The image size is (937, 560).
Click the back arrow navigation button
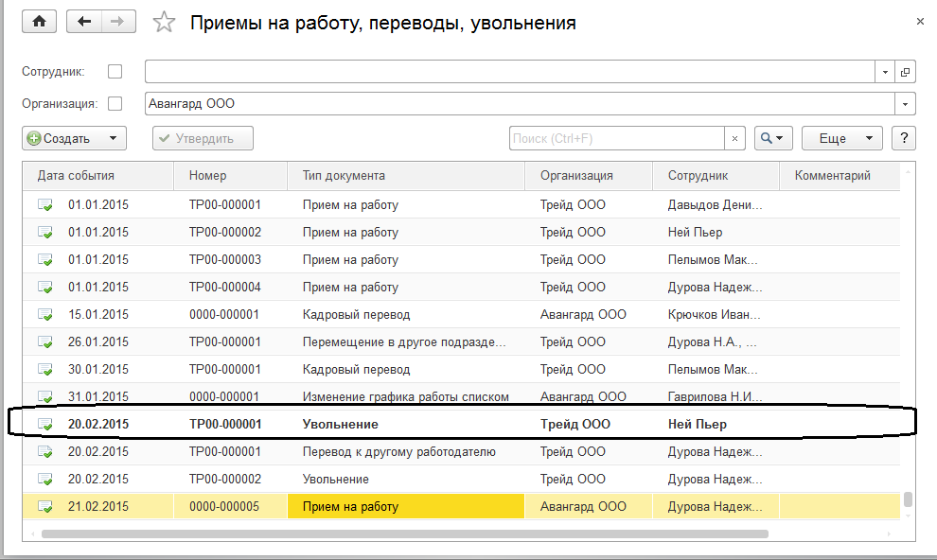point(85,22)
